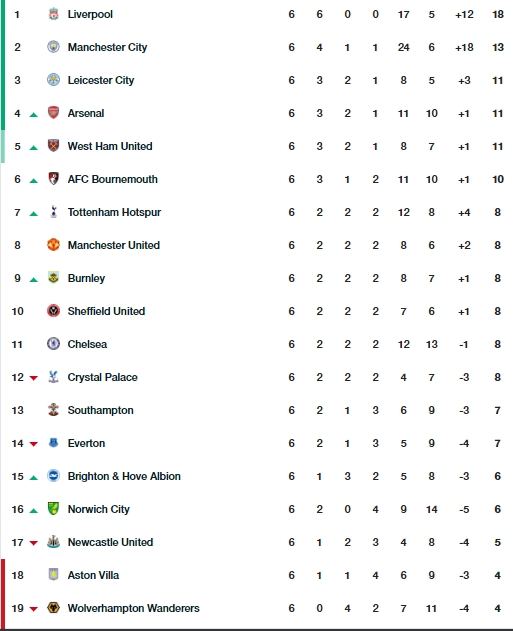
Task: Click the Liverpool club crest
Action: [54, 14]
